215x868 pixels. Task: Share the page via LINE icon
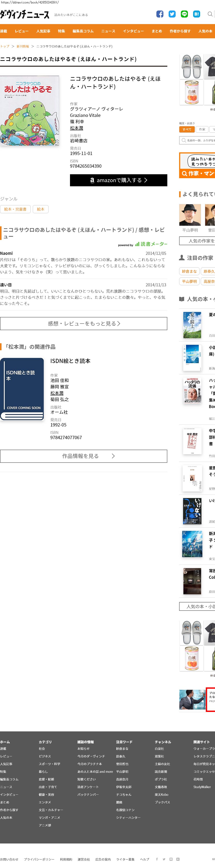(184, 14)
